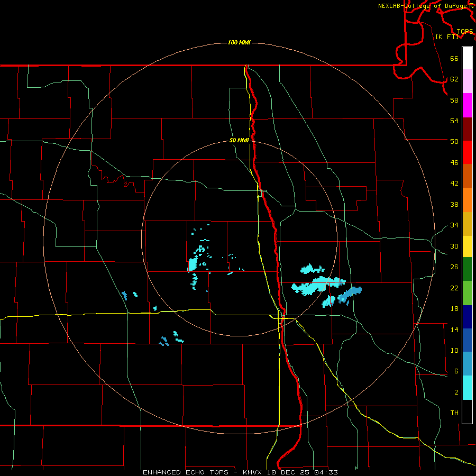The height and width of the screenshot is (476, 476).
Task: Click the "34" legend value
Action: pos(454,225)
